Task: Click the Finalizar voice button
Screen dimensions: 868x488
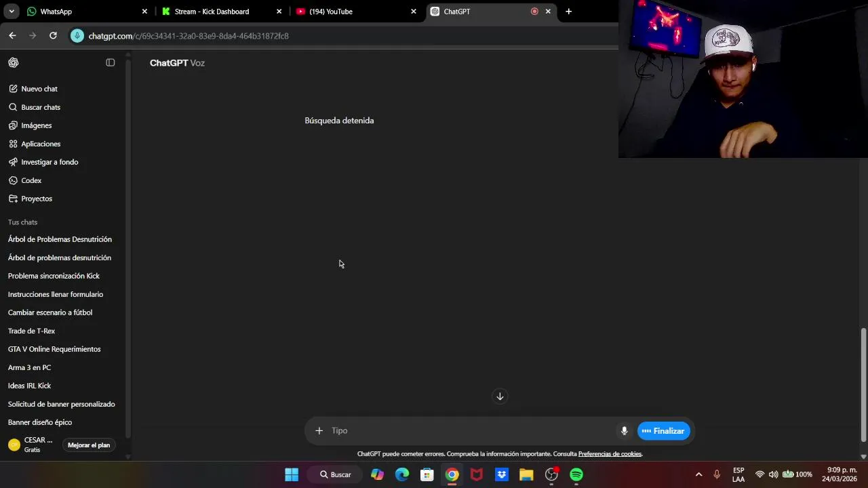Action: pyautogui.click(x=663, y=431)
